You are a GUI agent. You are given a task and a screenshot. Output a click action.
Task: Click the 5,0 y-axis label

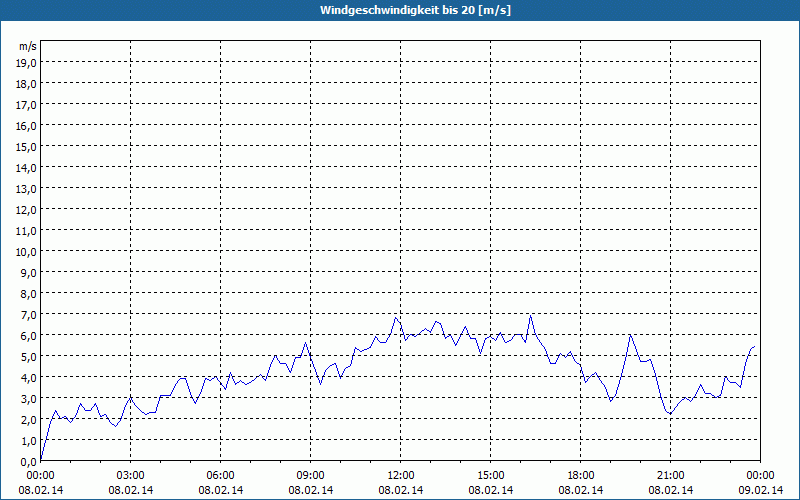click(29, 357)
